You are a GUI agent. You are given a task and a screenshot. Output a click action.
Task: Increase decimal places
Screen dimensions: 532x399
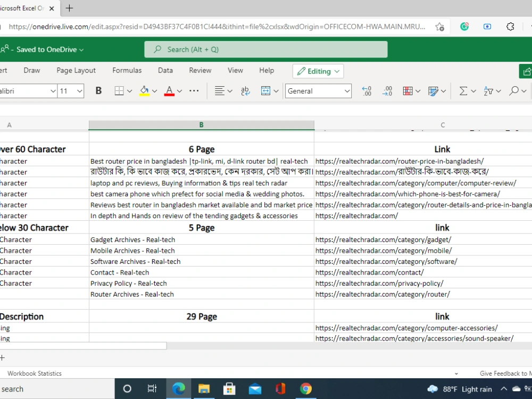(387, 91)
